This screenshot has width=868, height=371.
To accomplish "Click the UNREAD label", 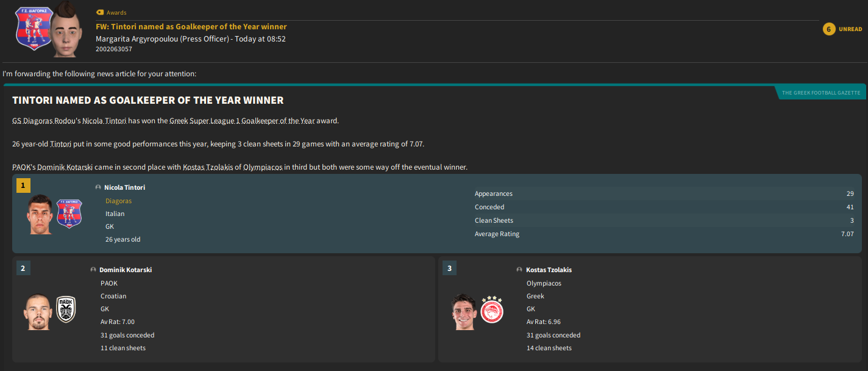I will (850, 29).
